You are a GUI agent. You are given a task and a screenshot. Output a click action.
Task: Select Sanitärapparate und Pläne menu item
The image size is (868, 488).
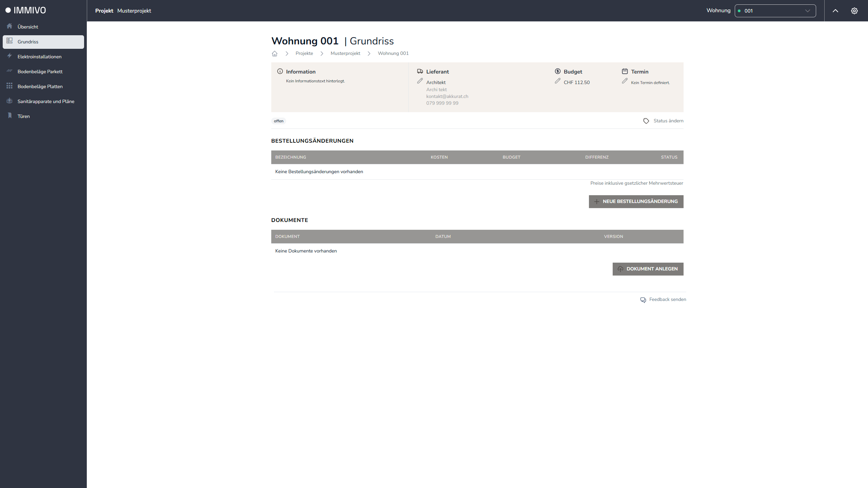[46, 101]
